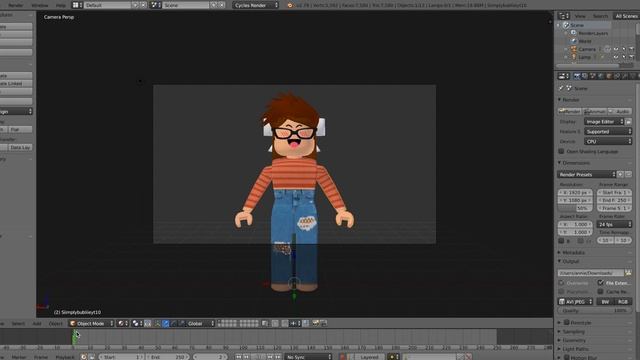640x360 pixels.
Task: Open the Object properties tab icon
Action: coord(609,76)
